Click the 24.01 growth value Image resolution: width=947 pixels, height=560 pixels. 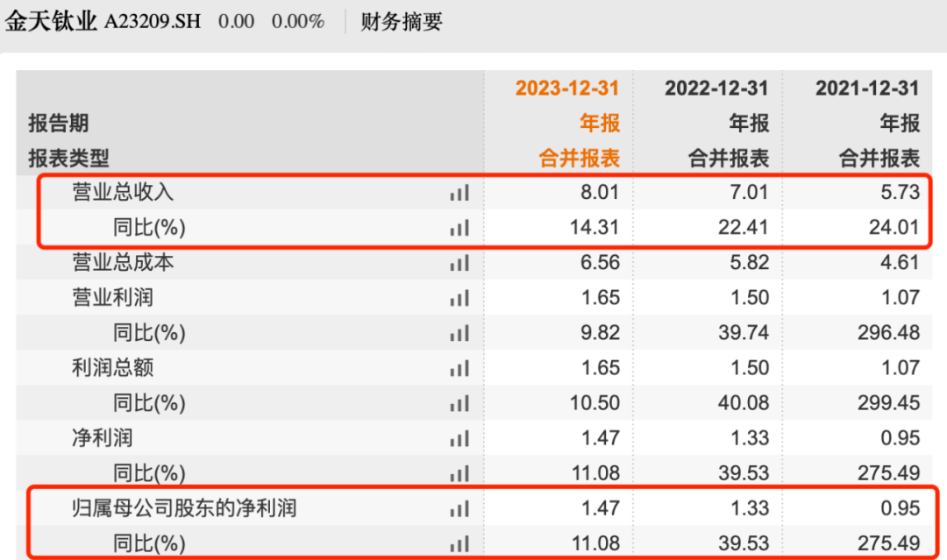894,228
